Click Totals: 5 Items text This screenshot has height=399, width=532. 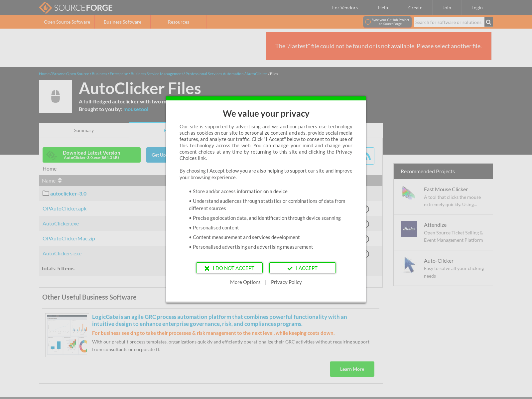[58, 268]
